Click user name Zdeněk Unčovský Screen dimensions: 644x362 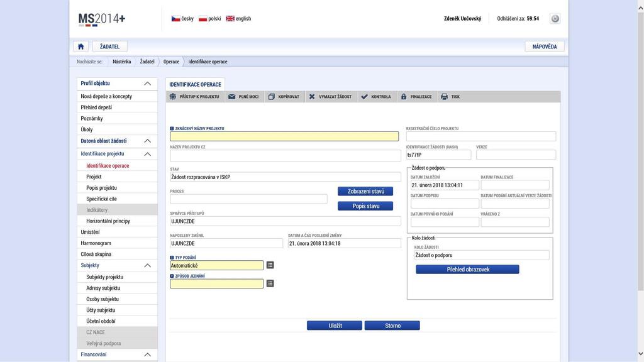click(x=462, y=18)
